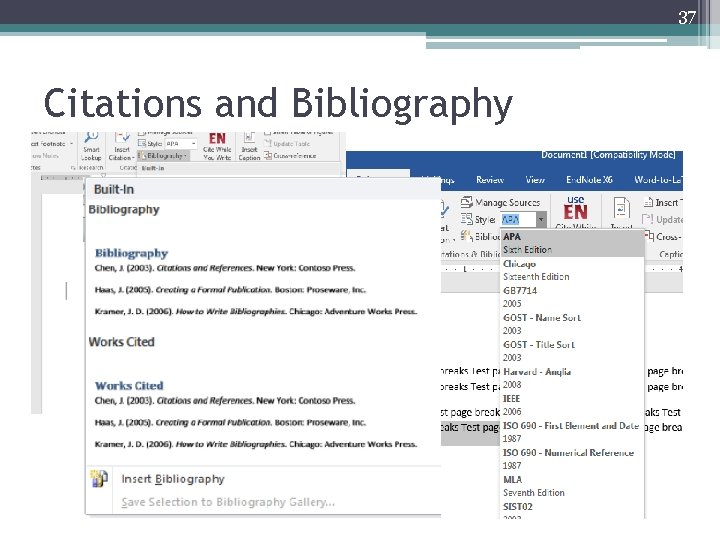Screen dimensions: 720x540
Task: Click the Update Table icon in right window
Action: tap(647, 219)
